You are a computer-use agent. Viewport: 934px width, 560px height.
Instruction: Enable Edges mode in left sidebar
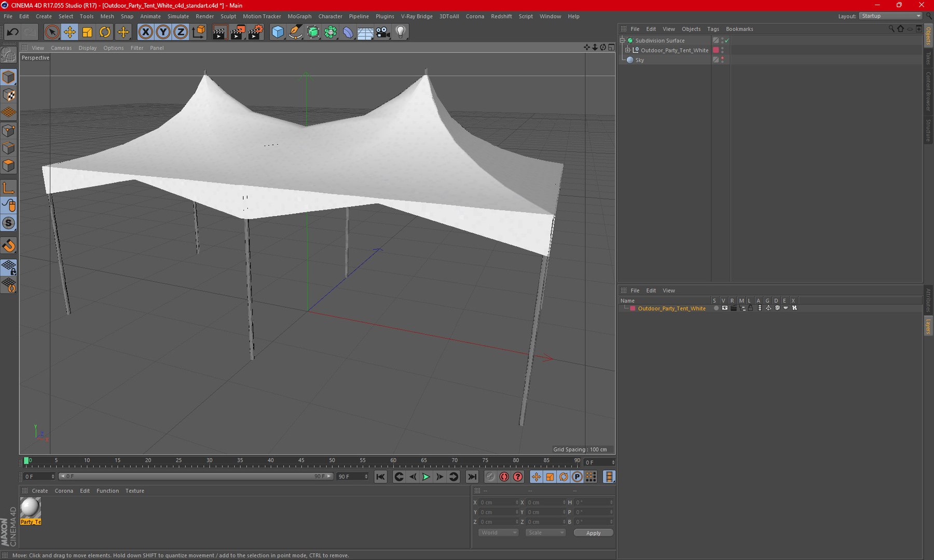9,148
